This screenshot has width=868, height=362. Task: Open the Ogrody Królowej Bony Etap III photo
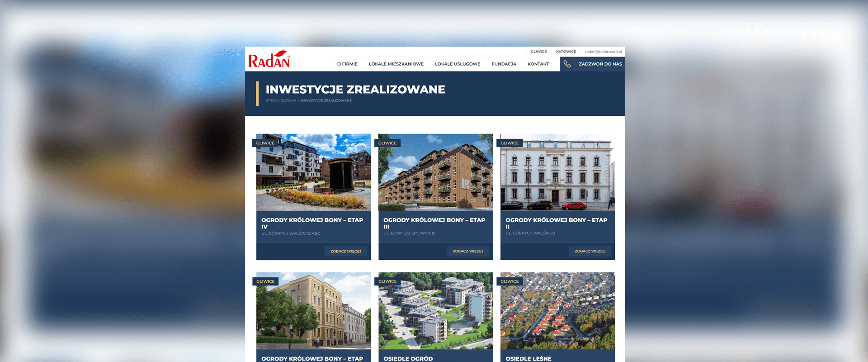[x=435, y=172]
